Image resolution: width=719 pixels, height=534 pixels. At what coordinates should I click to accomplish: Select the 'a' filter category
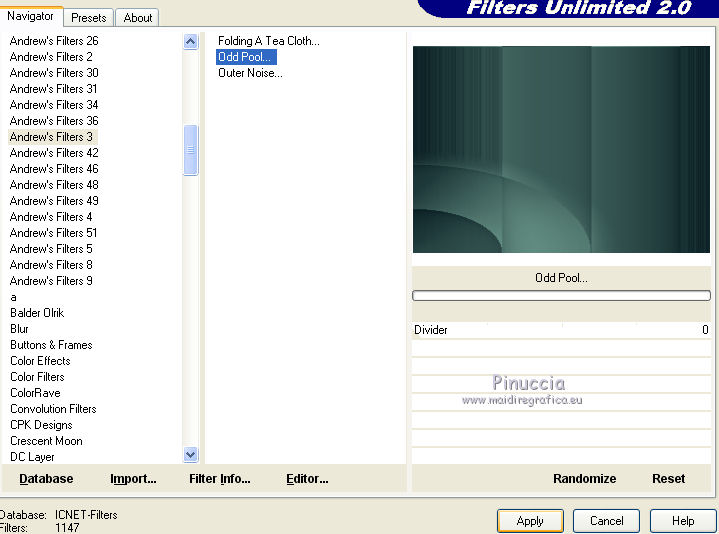pyautogui.click(x=13, y=297)
